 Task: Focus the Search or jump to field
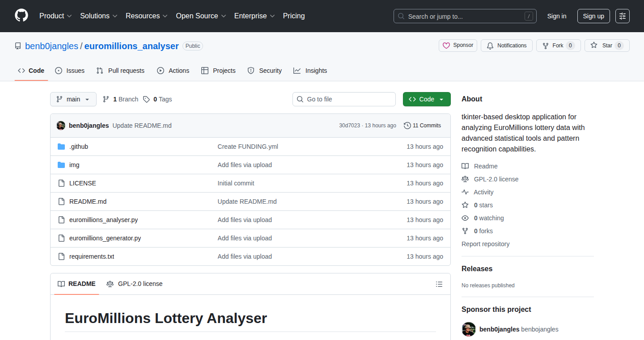click(x=465, y=16)
